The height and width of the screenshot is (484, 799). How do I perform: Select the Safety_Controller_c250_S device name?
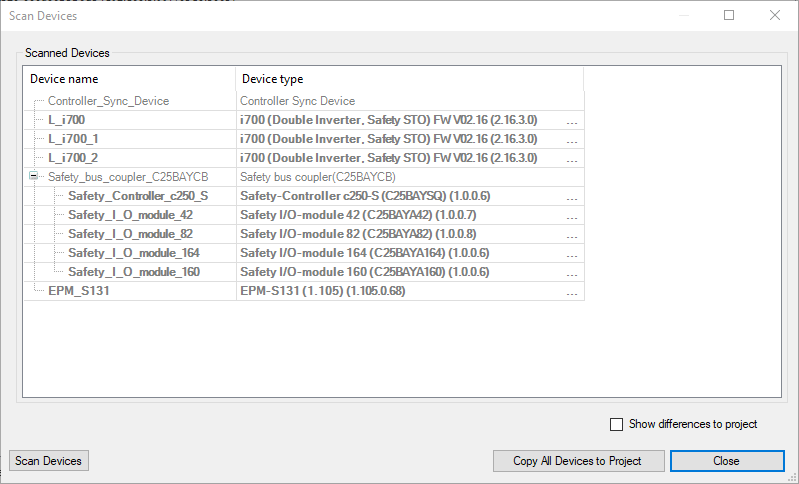coord(138,196)
